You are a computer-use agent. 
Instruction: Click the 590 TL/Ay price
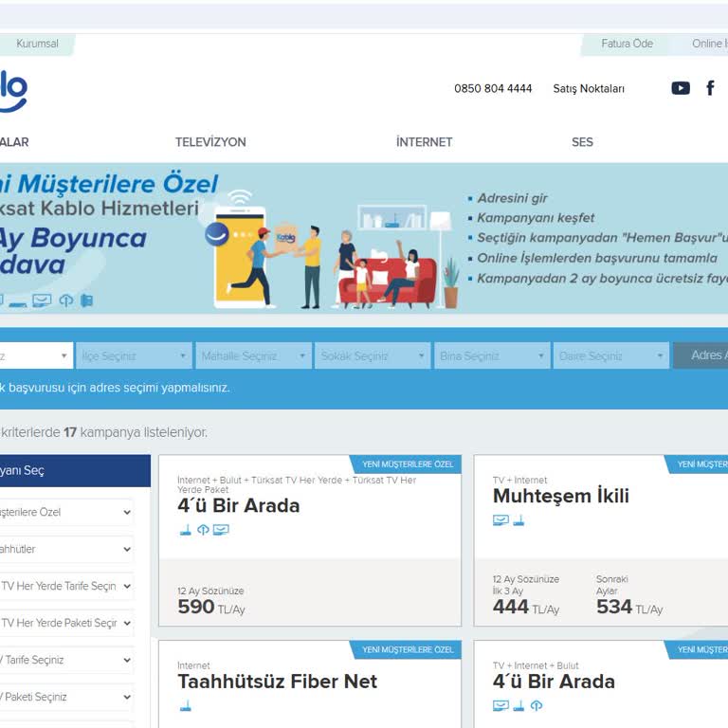click(210, 608)
